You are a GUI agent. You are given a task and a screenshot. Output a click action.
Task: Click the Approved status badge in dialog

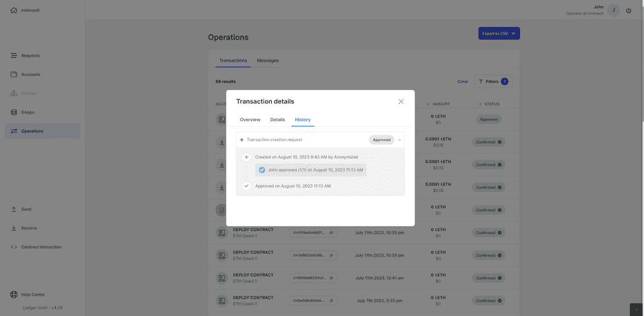[381, 140]
